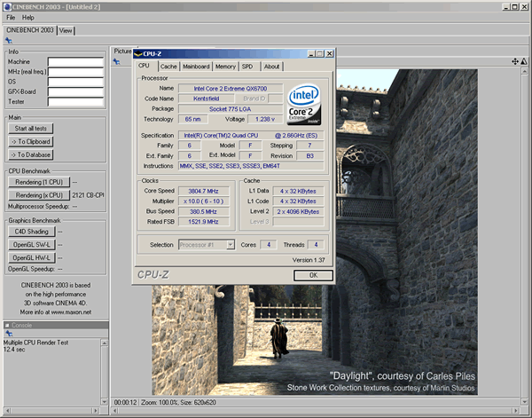Click the Picture tab label

pos(122,51)
